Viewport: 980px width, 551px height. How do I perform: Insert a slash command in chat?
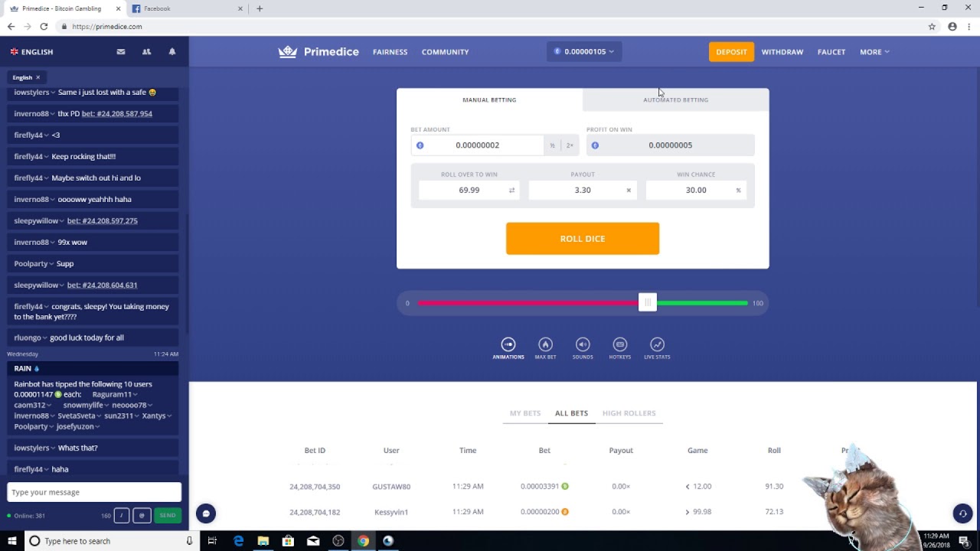click(x=121, y=516)
